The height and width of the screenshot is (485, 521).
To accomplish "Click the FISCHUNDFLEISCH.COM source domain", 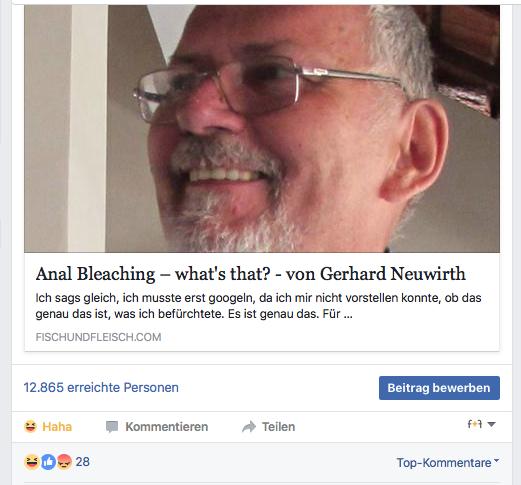I will click(98, 337).
